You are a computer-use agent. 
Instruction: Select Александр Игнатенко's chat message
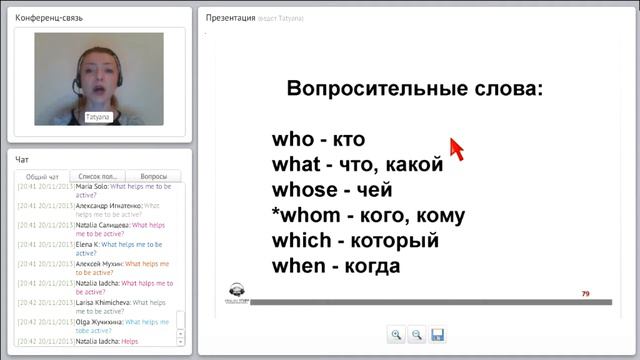point(89,210)
